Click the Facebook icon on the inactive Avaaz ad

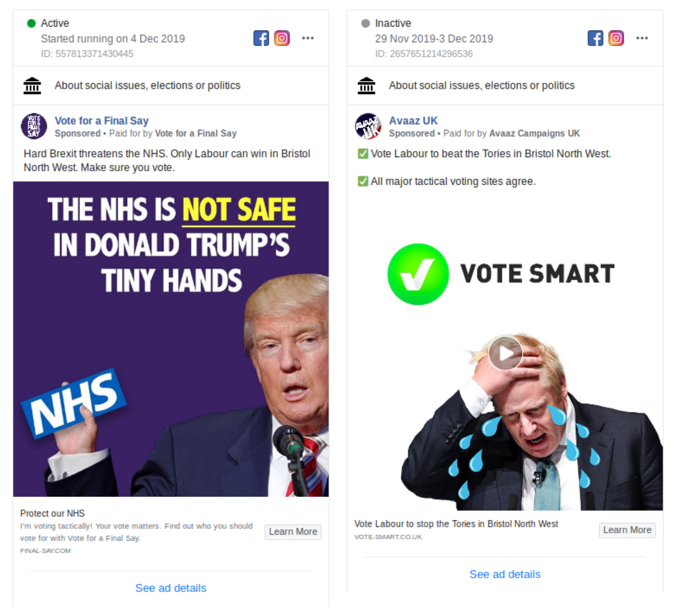tap(595, 38)
